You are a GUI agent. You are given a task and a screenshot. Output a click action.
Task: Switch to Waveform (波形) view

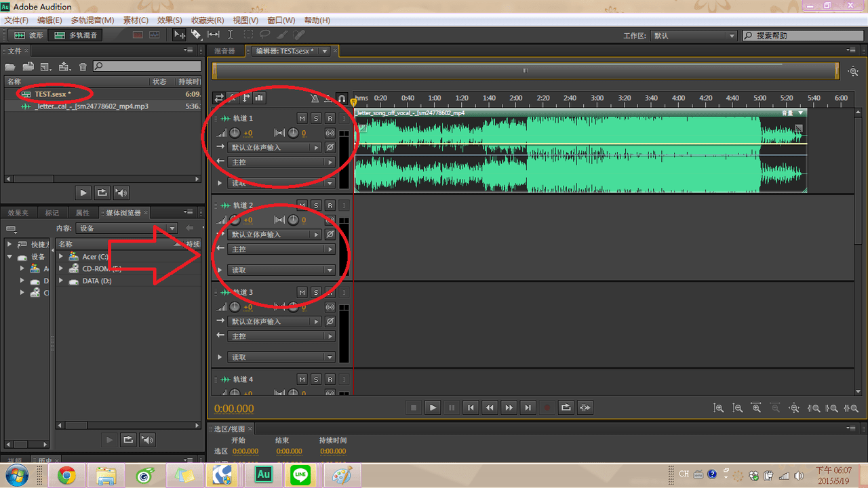[x=28, y=35]
